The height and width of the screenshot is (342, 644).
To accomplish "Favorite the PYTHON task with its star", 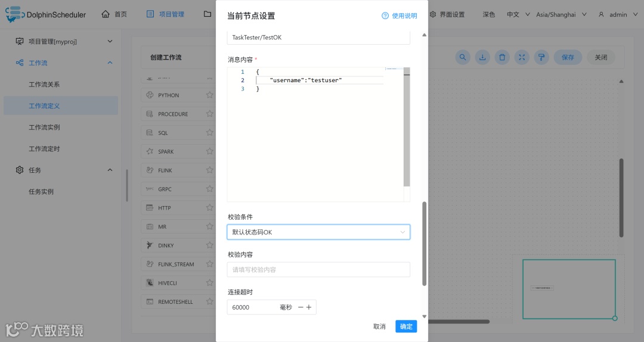I will (x=210, y=95).
